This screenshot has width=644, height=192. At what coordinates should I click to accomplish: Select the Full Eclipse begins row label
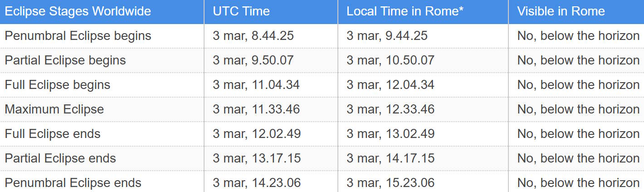58,85
